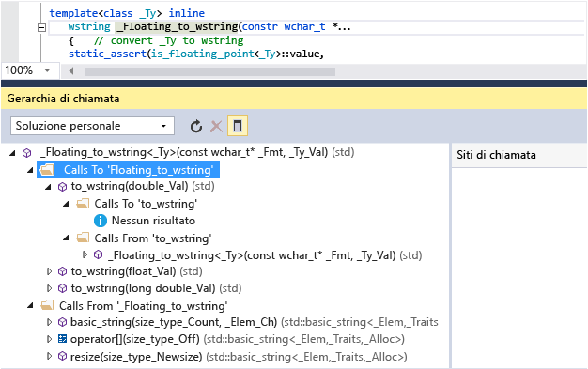Expand the operator[](size_type_Off) node

pyautogui.click(x=49, y=339)
